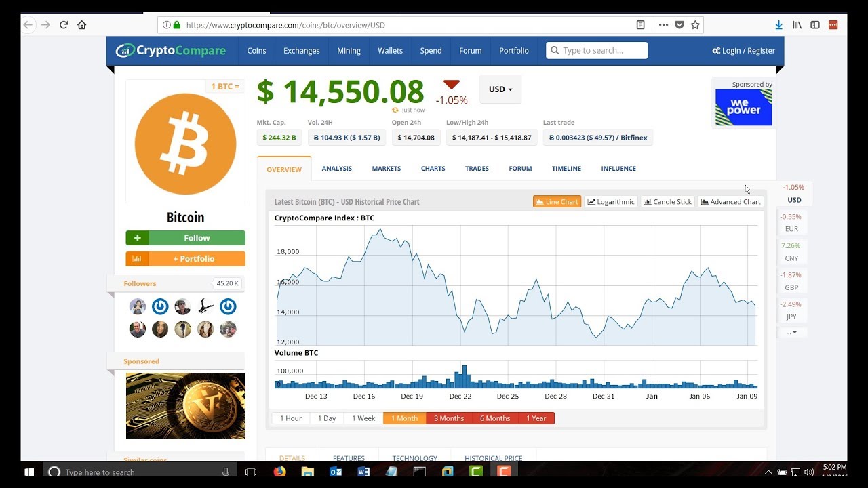Open Firefox library icon
The image size is (868, 488).
coord(797,25)
